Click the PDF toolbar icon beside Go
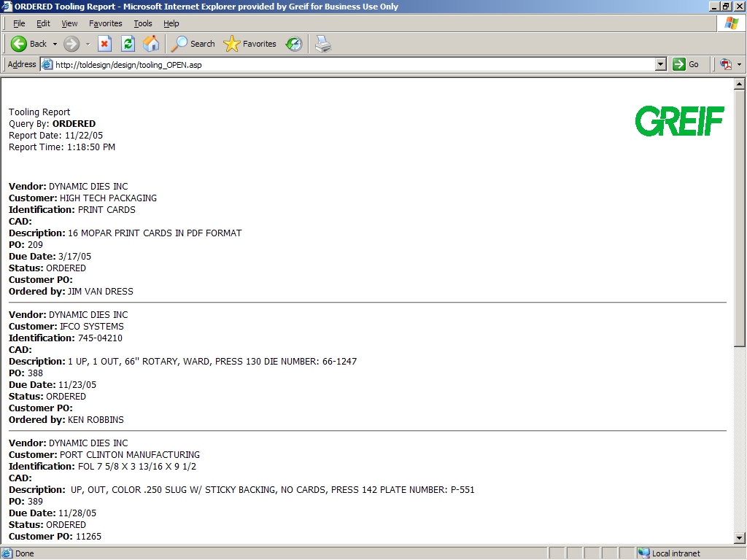 pyautogui.click(x=726, y=64)
